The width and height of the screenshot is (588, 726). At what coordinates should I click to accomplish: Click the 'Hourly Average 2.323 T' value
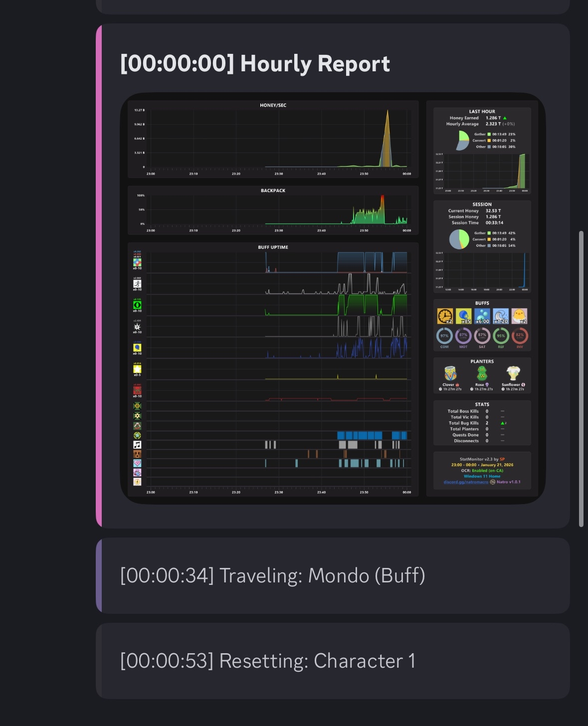[x=493, y=124]
